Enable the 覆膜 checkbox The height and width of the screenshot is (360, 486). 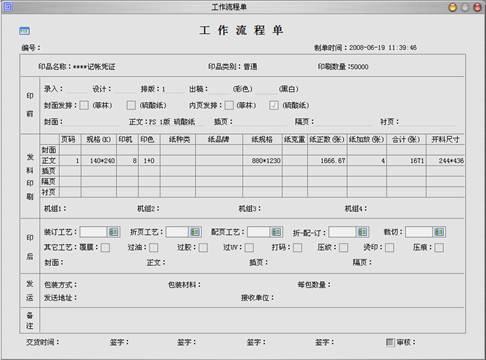point(105,247)
